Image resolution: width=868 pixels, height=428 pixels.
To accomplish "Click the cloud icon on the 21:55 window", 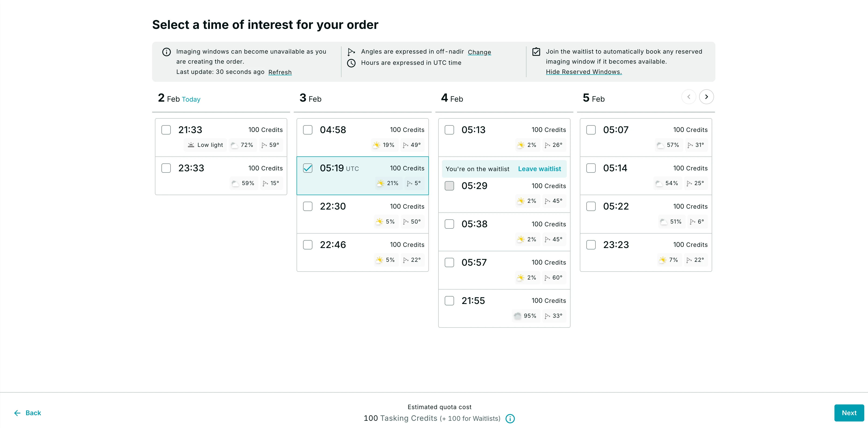I will [517, 316].
